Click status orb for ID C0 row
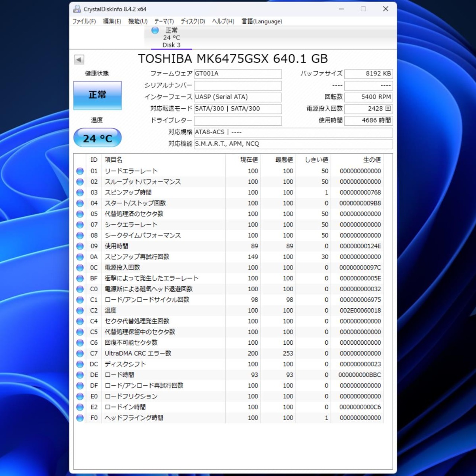 pos(80,289)
